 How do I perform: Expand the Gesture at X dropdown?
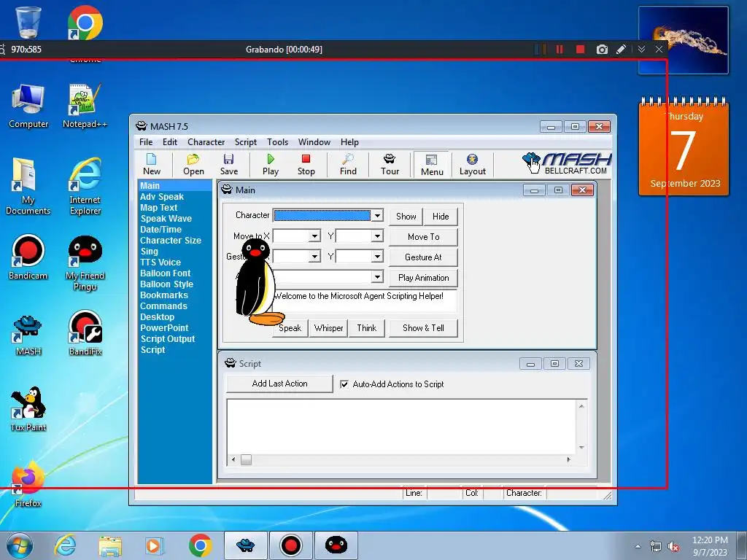(x=314, y=257)
